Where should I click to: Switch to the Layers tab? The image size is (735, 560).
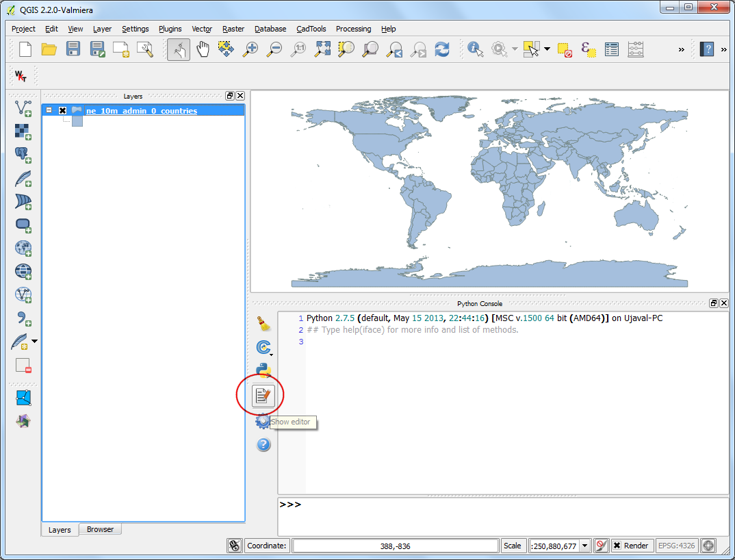[x=60, y=529]
